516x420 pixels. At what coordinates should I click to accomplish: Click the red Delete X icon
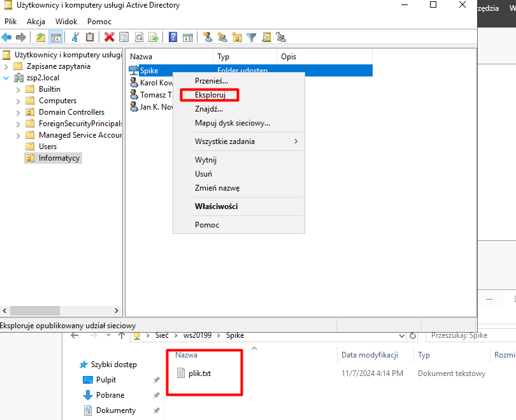(110, 37)
